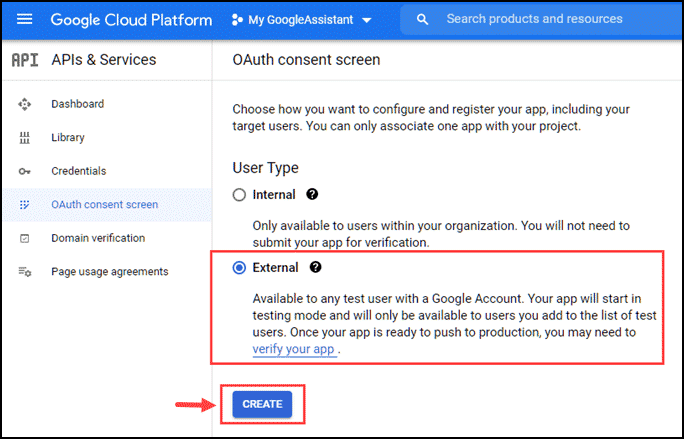Screen dimensions: 684x439
Task: Click the Credentials key icon
Action: tap(24, 171)
